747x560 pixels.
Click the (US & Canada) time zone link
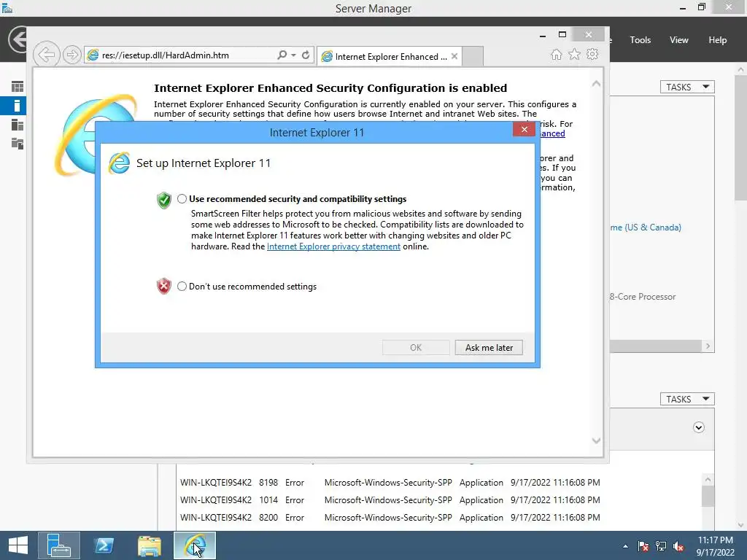pyautogui.click(x=646, y=227)
